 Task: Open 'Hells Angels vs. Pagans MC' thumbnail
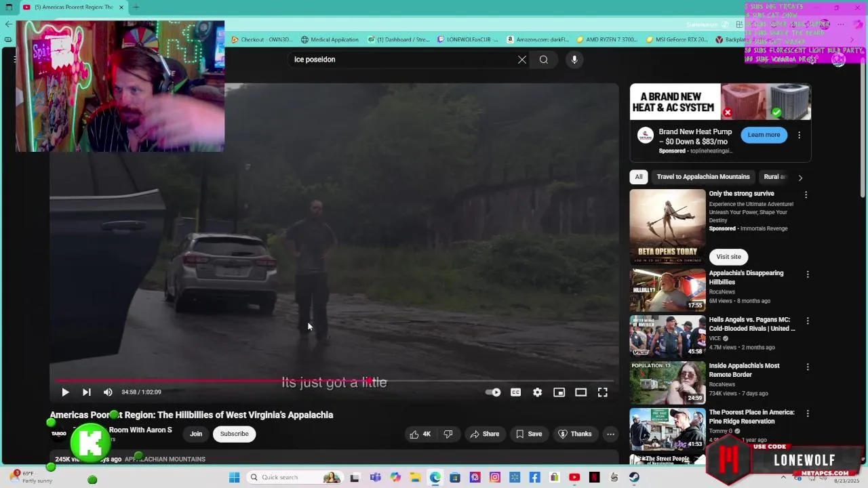point(667,336)
